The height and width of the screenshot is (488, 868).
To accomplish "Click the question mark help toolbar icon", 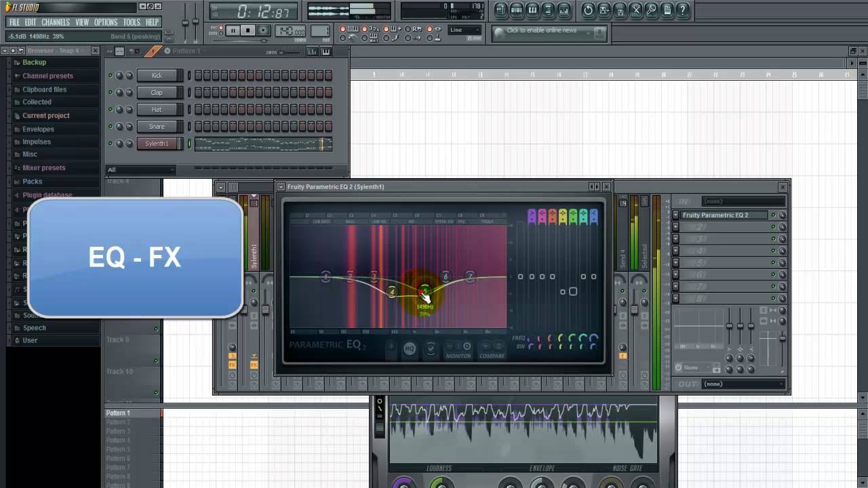I will pyautogui.click(x=683, y=9).
